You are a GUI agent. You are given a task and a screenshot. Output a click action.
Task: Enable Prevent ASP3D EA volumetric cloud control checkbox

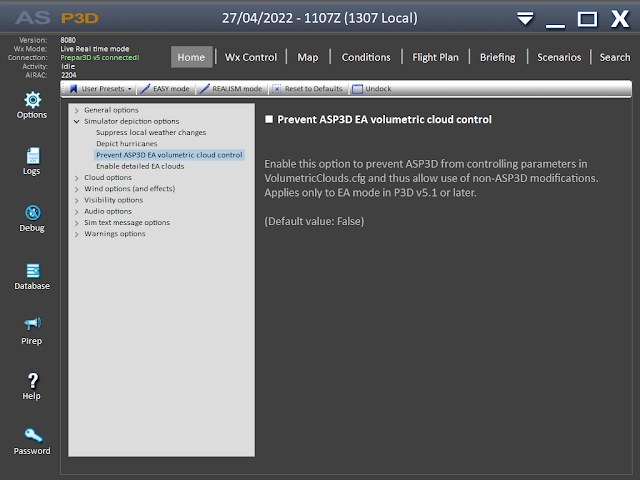[269, 120]
